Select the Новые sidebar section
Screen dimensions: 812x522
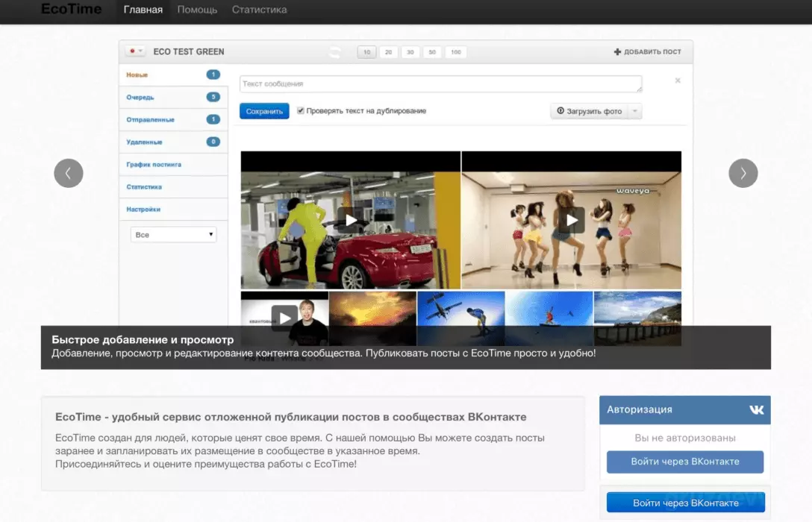click(x=173, y=75)
